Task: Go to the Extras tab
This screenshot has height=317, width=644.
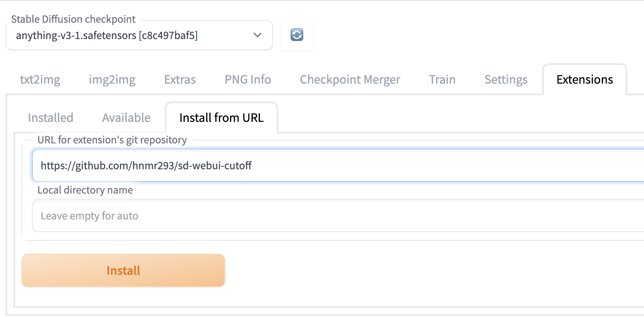Action: click(x=180, y=80)
